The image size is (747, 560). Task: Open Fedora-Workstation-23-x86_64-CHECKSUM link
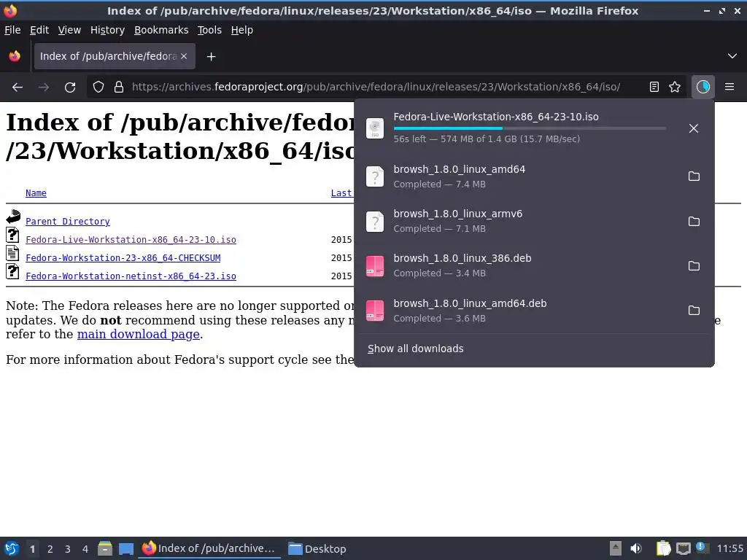pos(123,257)
